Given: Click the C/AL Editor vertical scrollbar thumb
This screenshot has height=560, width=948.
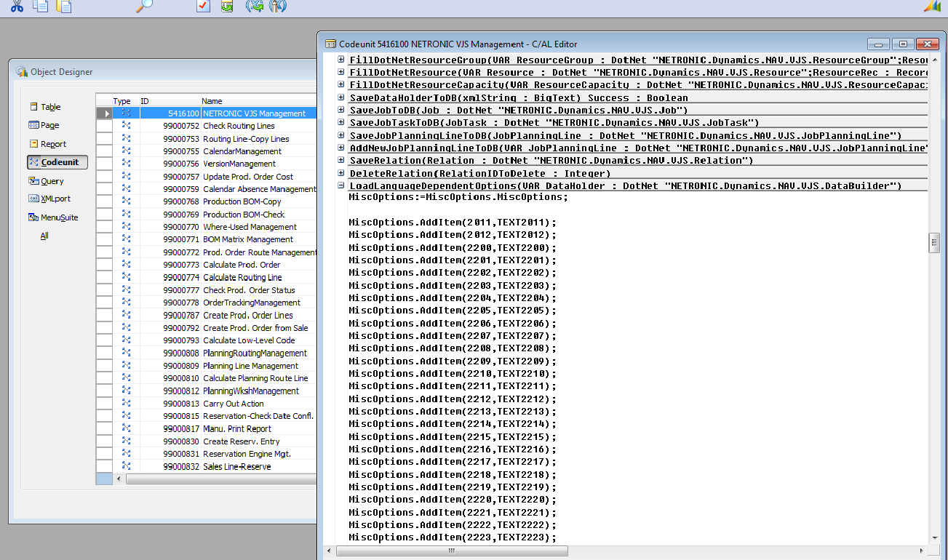Looking at the screenshot, I should click(934, 243).
